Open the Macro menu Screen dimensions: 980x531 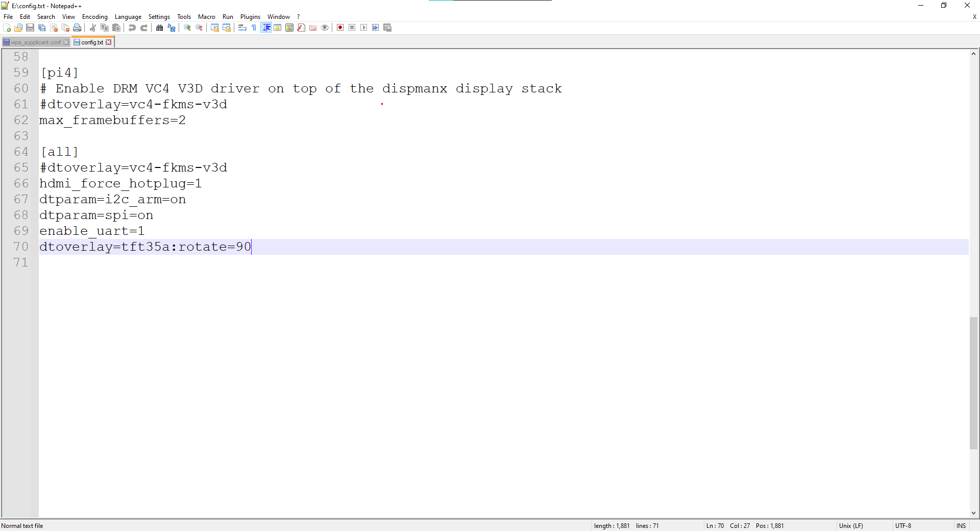(x=207, y=17)
